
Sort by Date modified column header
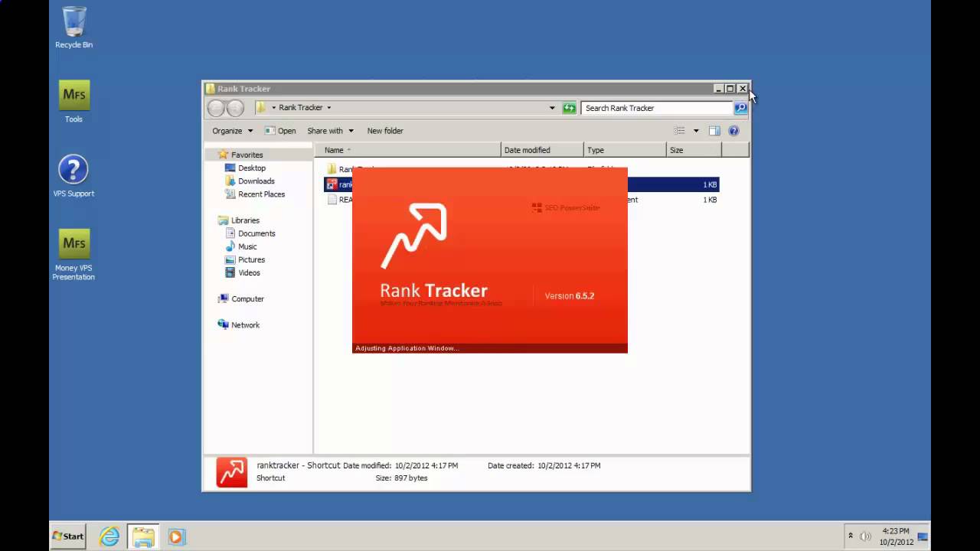[543, 150]
